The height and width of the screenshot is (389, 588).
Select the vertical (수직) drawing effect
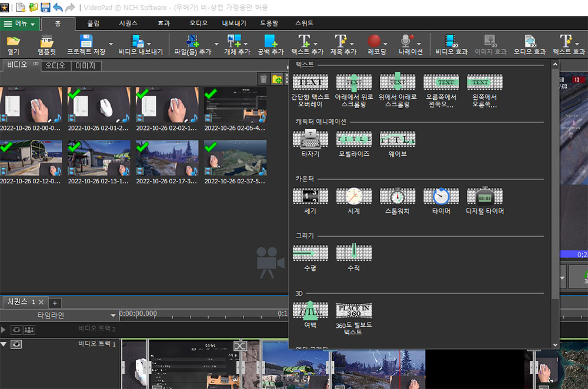(x=353, y=258)
